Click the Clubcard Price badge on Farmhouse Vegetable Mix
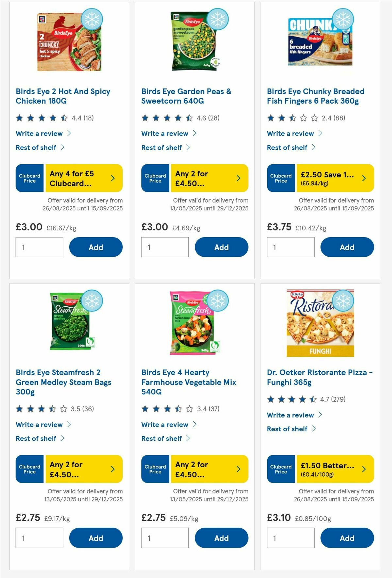This screenshot has height=578, width=392. 155,469
